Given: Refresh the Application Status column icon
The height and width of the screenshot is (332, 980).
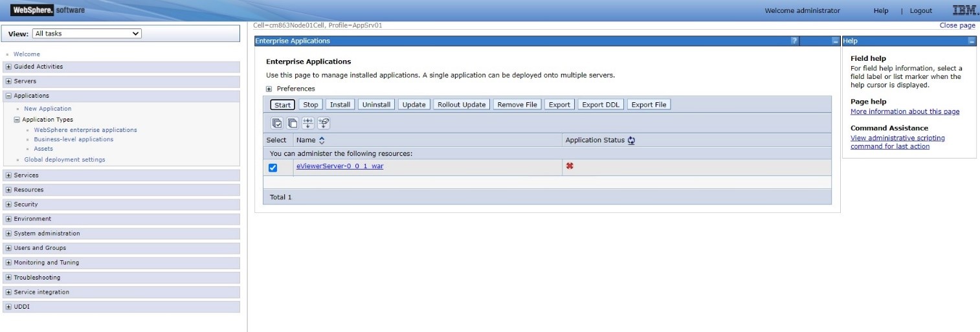Looking at the screenshot, I should 631,140.
